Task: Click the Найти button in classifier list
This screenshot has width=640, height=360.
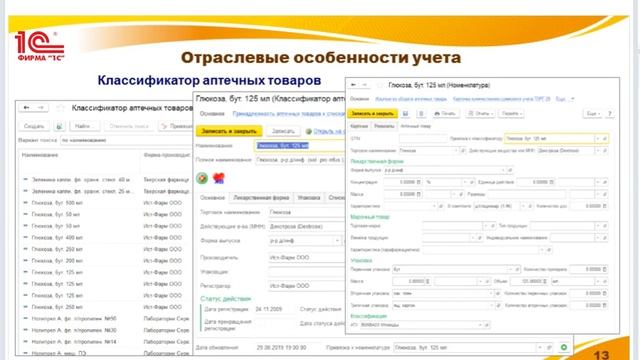Action: pyautogui.click(x=84, y=126)
